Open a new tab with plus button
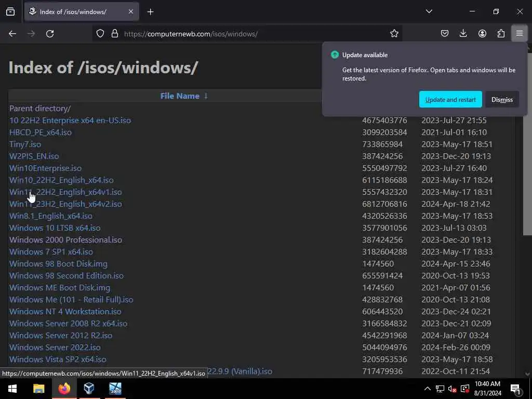 [150, 12]
